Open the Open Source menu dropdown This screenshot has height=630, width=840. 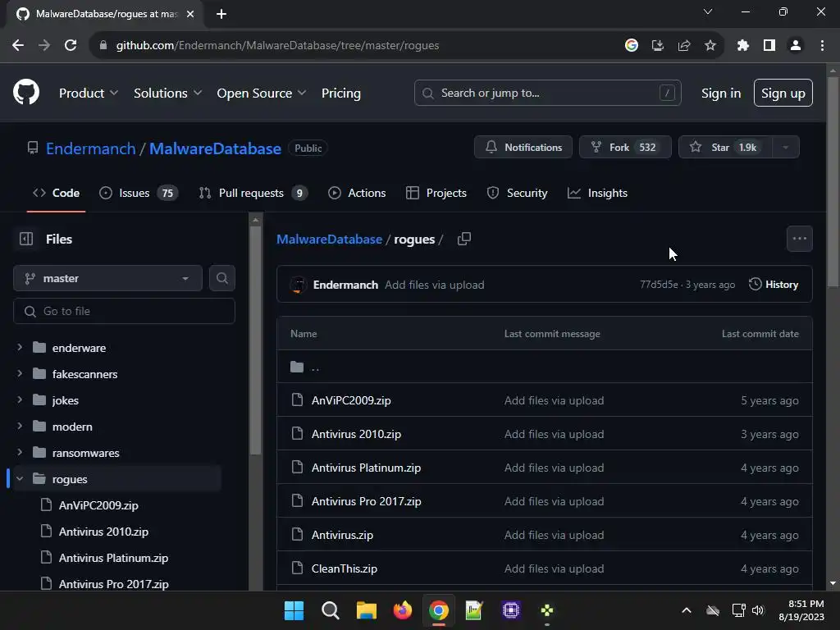click(x=262, y=94)
